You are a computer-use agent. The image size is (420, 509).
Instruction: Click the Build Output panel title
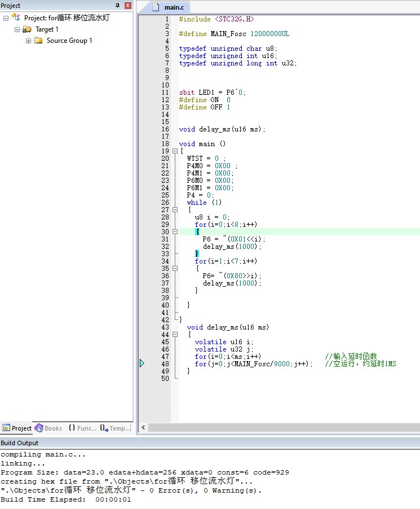(x=20, y=443)
